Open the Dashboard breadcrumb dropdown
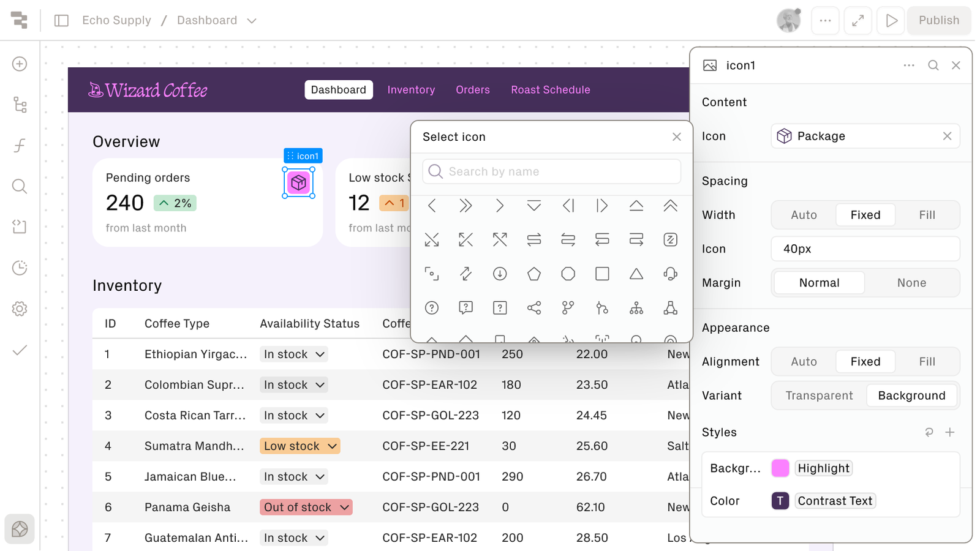Viewport: 980px width, 551px height. tap(252, 20)
